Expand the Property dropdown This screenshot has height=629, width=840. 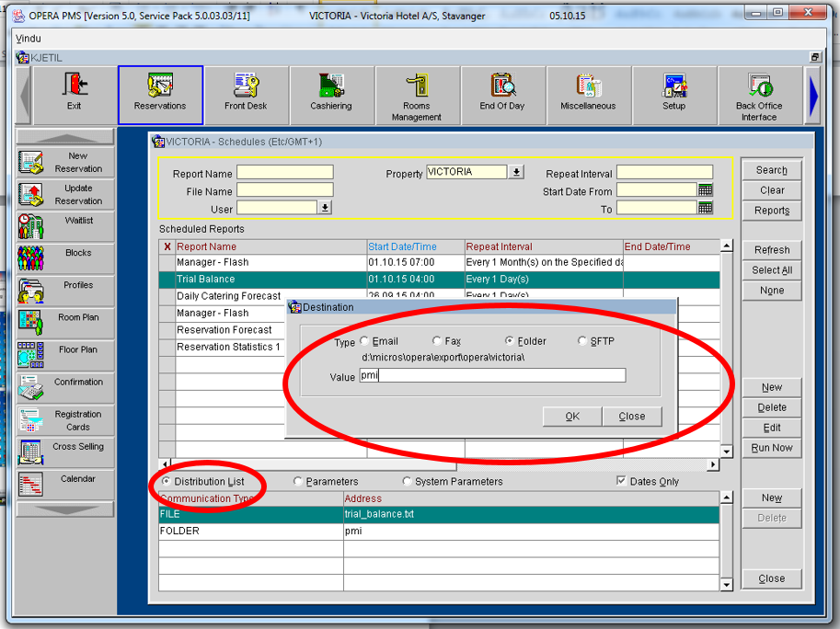516,172
